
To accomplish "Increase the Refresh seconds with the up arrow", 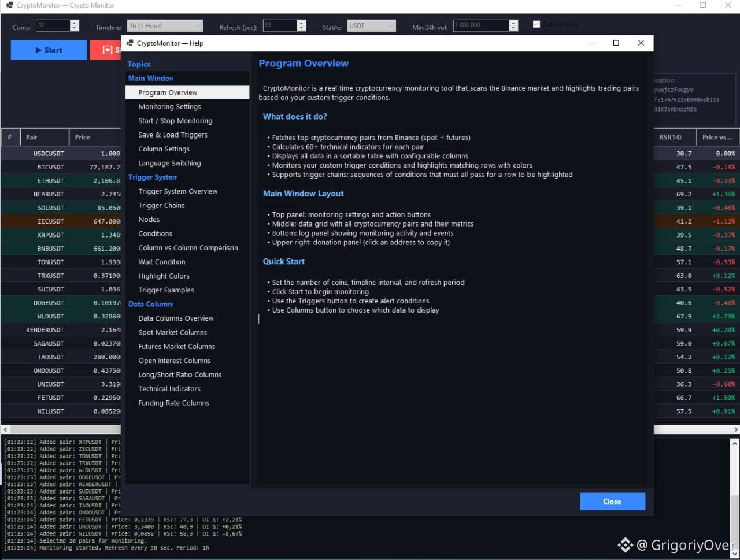I will 301,23.
